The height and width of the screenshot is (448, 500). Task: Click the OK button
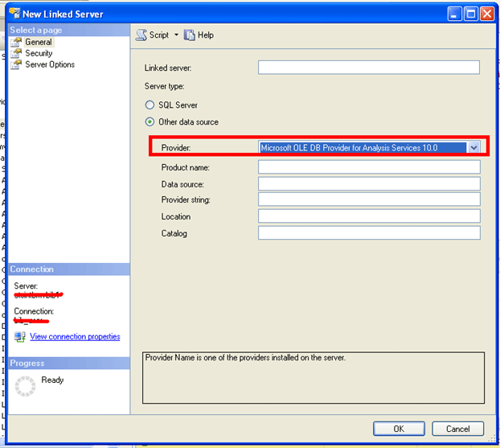pyautogui.click(x=399, y=429)
